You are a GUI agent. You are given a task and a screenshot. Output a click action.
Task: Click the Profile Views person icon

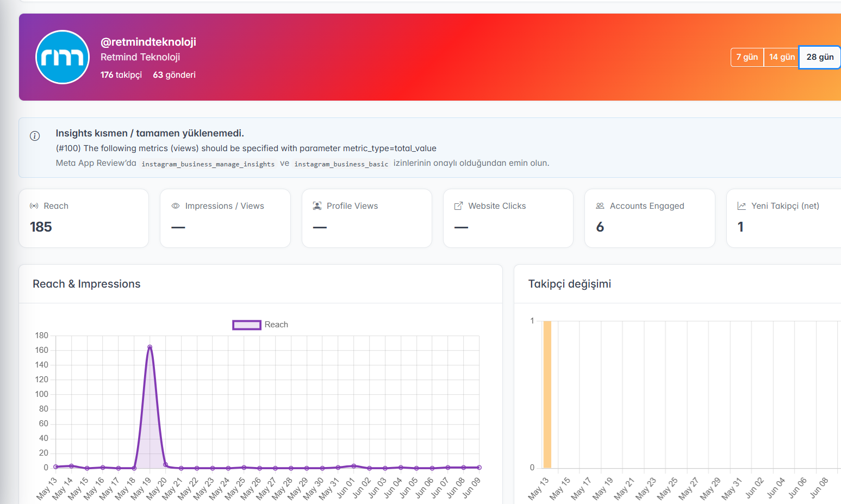point(317,206)
